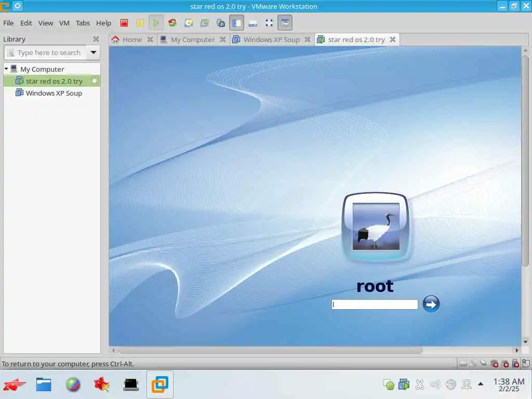The height and width of the screenshot is (399, 532).
Task: Take a snapshot with the clock icon
Action: (189, 23)
